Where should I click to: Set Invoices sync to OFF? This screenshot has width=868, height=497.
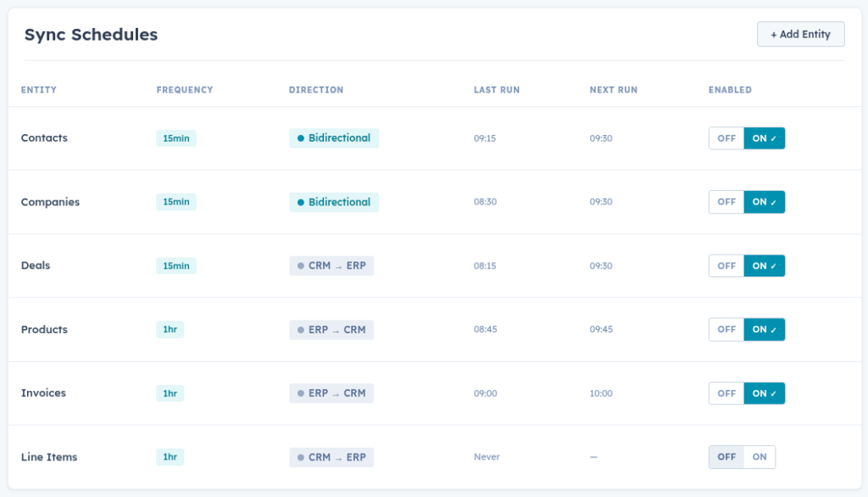pos(726,394)
